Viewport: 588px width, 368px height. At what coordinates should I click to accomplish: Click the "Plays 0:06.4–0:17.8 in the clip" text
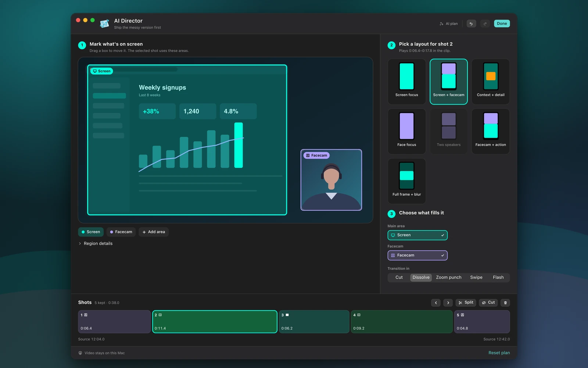(425, 51)
